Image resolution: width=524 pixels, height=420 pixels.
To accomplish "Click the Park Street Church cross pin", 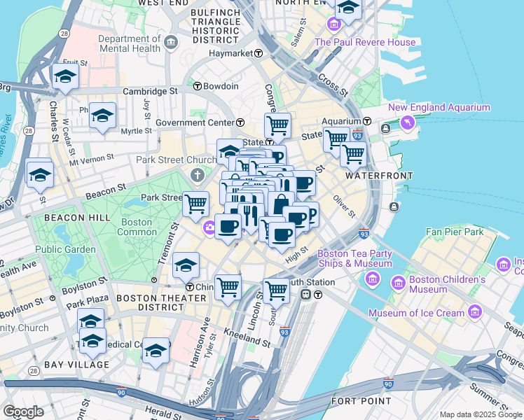I will pos(198,176).
